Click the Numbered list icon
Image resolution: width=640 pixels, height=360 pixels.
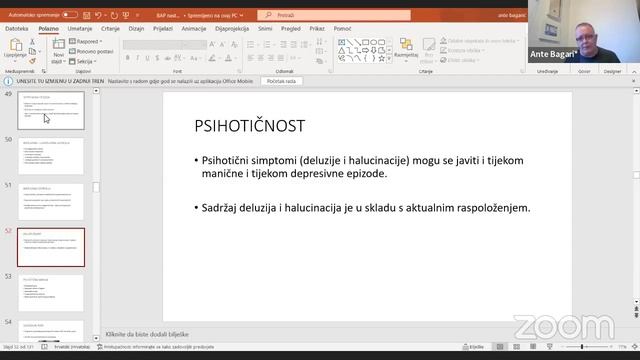(267, 44)
